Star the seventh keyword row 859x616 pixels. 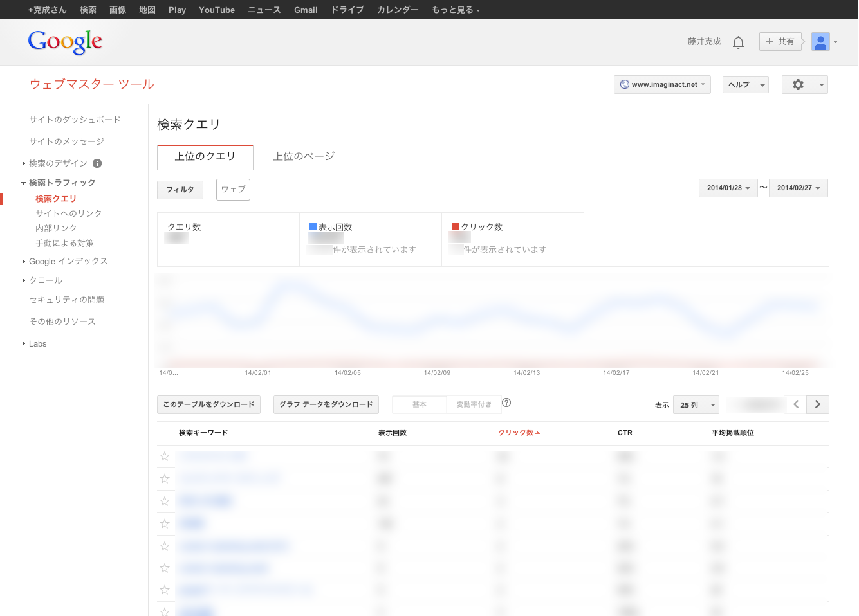(165, 590)
